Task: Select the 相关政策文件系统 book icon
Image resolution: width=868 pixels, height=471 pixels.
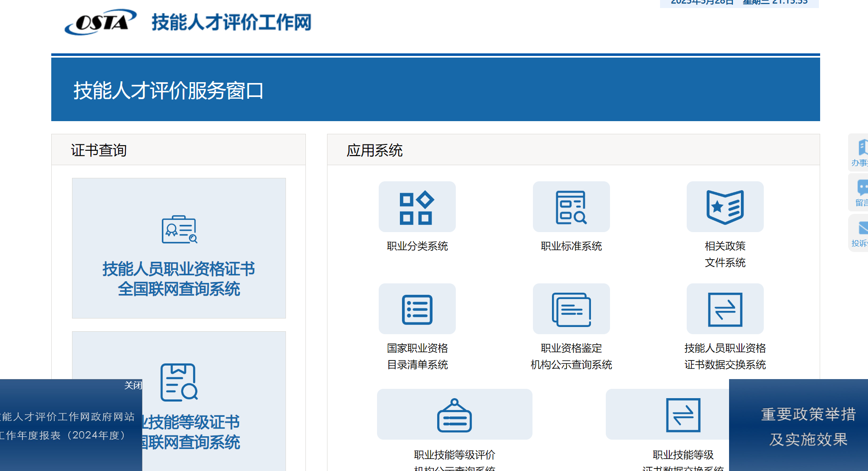Action: point(725,207)
